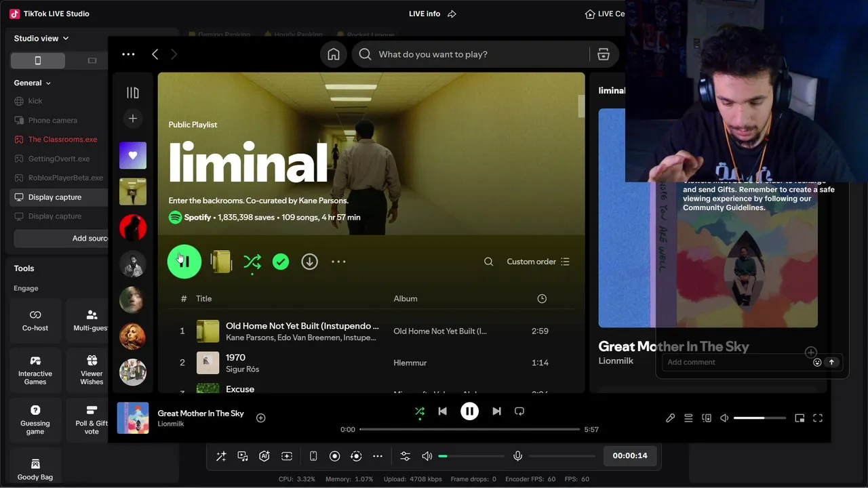The width and height of the screenshot is (868, 488).
Task: Click the record circle icon in TikTok toolbar
Action: point(334,456)
